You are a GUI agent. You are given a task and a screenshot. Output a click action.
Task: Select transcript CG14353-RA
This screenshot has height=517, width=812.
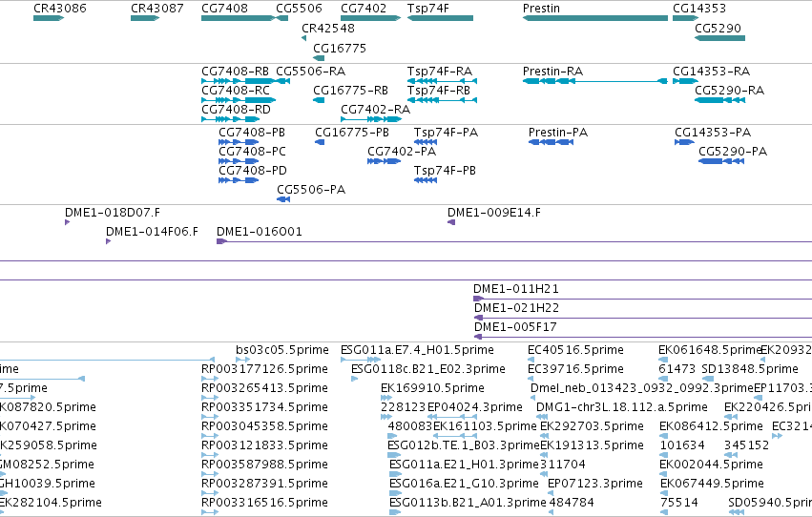point(686,81)
